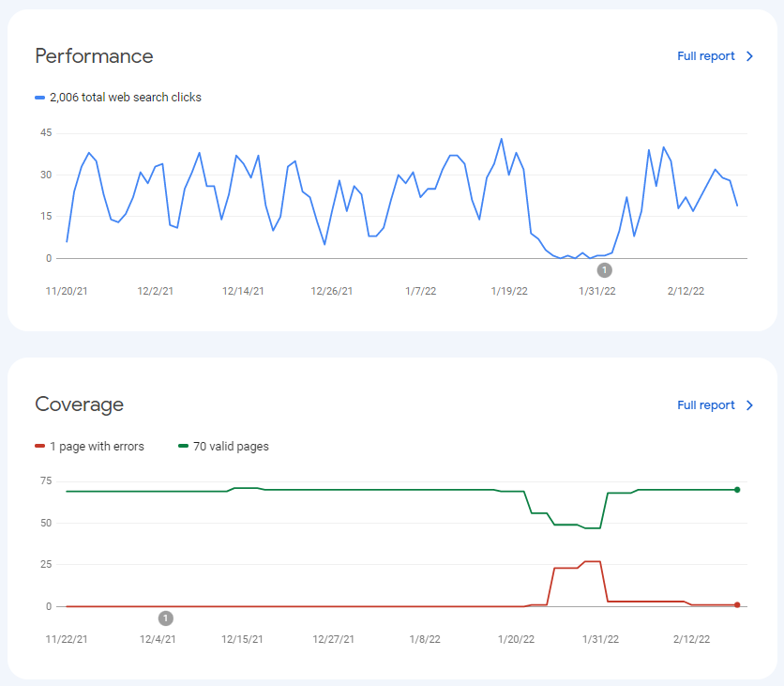The width and height of the screenshot is (784, 686).
Task: Click the 12/15/21 date label on Coverage chart
Action: (242, 639)
